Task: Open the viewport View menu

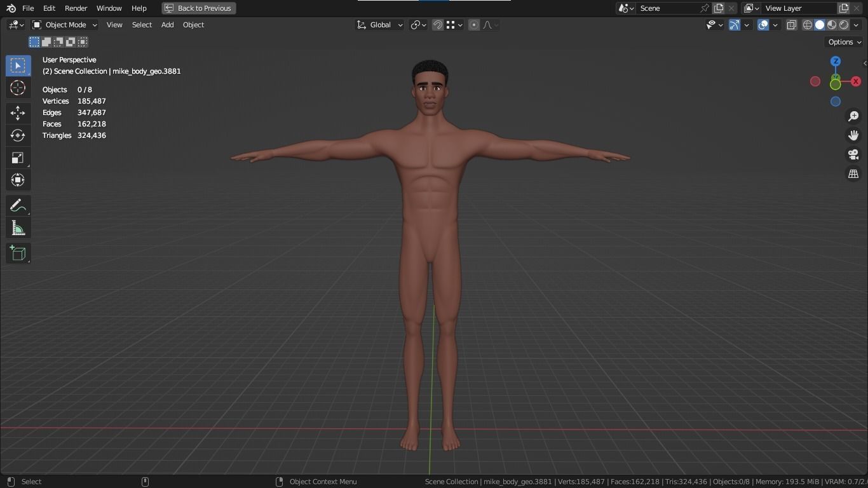Action: click(114, 25)
